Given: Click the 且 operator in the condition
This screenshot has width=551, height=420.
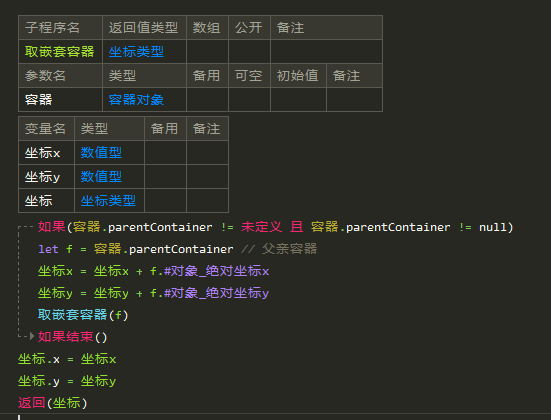Looking at the screenshot, I should click(297, 227).
